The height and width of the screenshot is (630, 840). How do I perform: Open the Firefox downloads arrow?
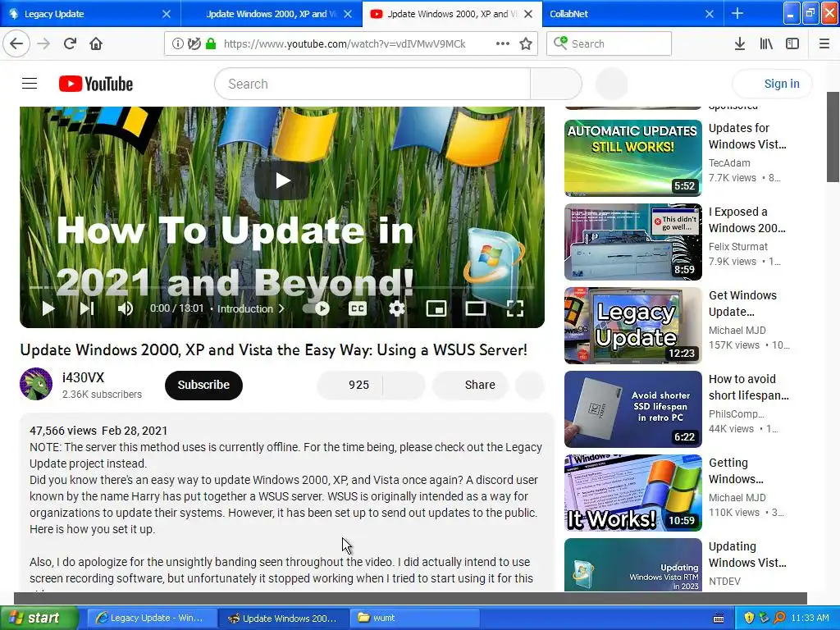740,44
